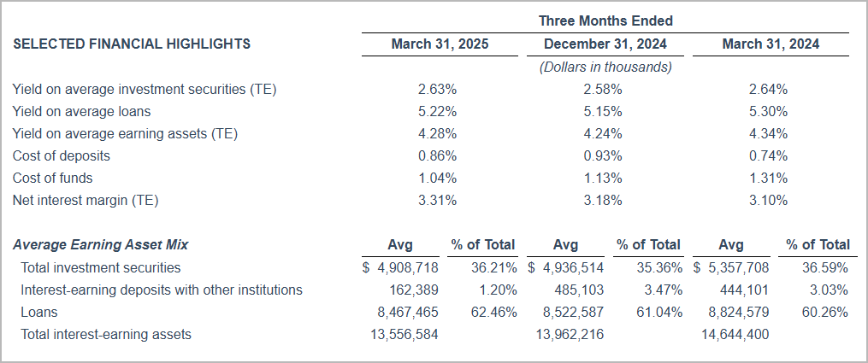Select the March 31, 2025 column header
This screenshot has width=868, height=363.
tap(440, 44)
